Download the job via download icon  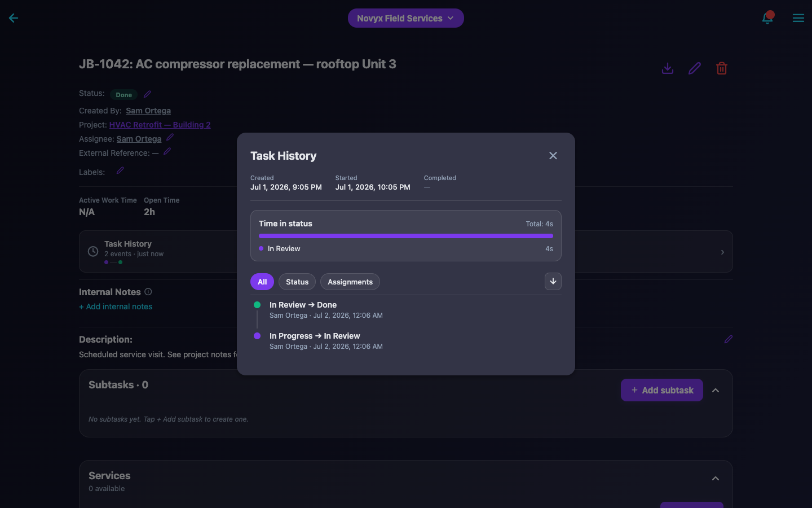pos(668,68)
